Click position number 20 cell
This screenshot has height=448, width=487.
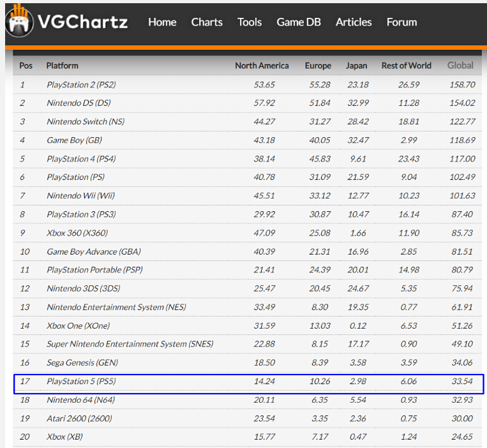25,437
